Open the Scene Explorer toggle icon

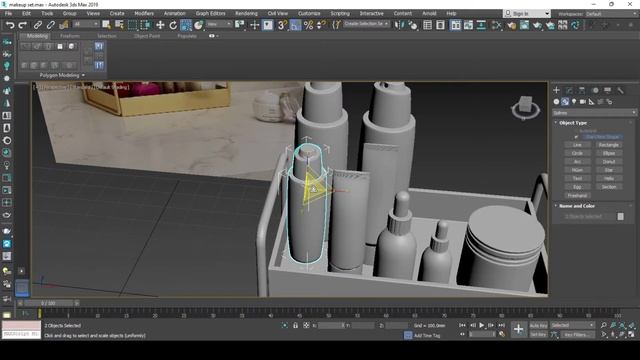pos(427,25)
